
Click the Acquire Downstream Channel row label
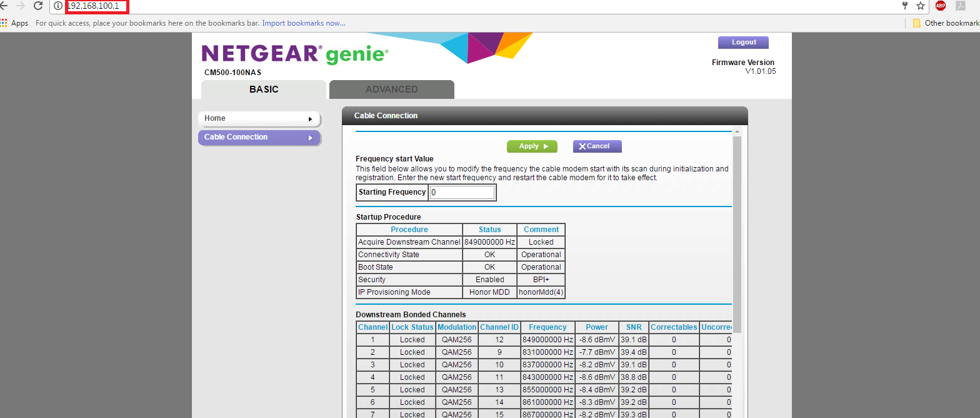click(409, 242)
